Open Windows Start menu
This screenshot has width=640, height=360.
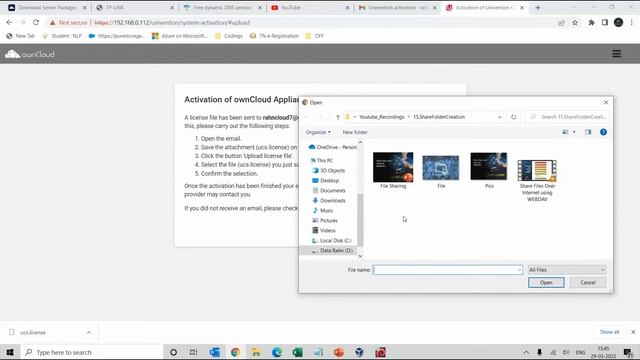click(x=10, y=352)
